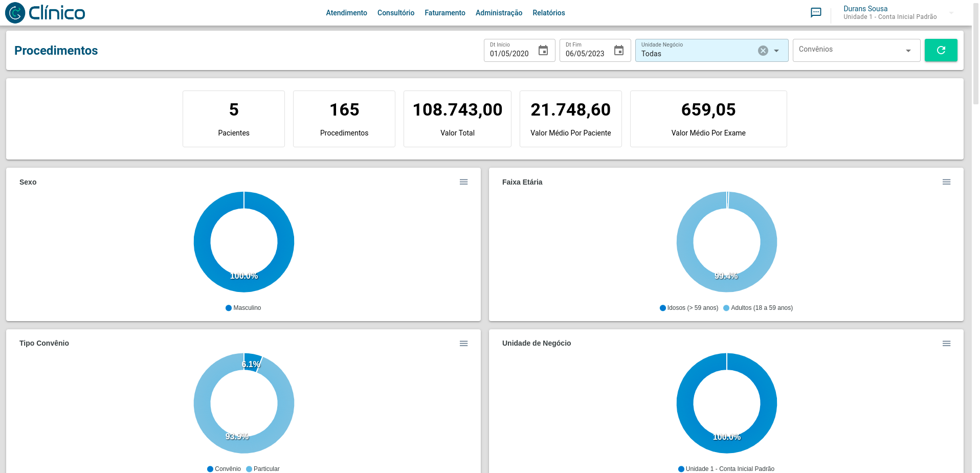Image resolution: width=980 pixels, height=473 pixels.
Task: Open the Tipo Convênio chart menu
Action: (x=463, y=344)
